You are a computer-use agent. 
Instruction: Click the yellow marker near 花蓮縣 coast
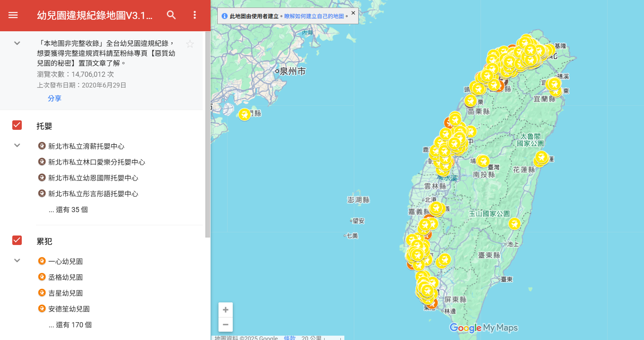pyautogui.click(x=541, y=157)
